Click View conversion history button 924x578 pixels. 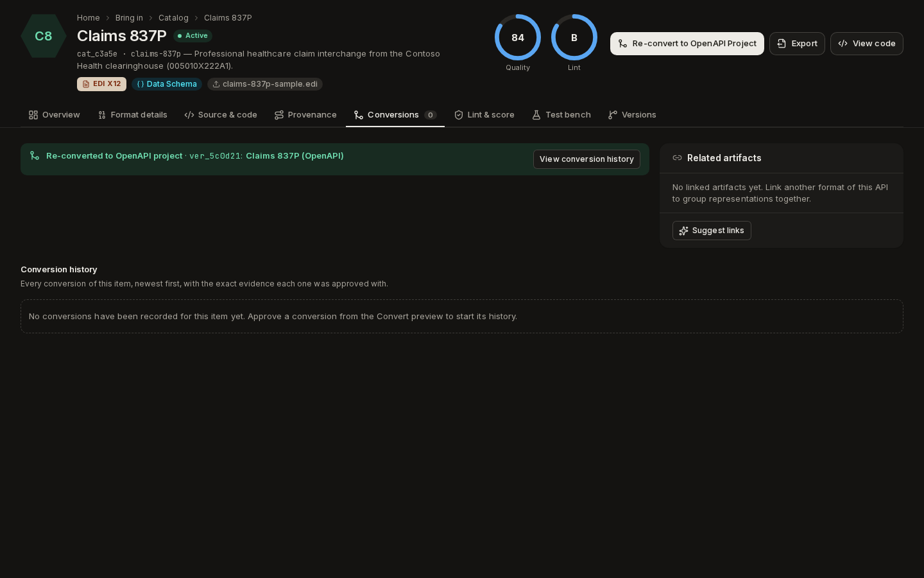tap(586, 159)
